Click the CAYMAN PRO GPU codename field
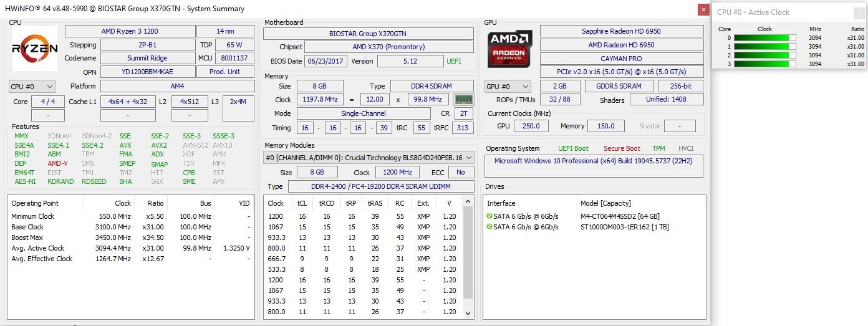This screenshot has width=868, height=326. pos(621,59)
